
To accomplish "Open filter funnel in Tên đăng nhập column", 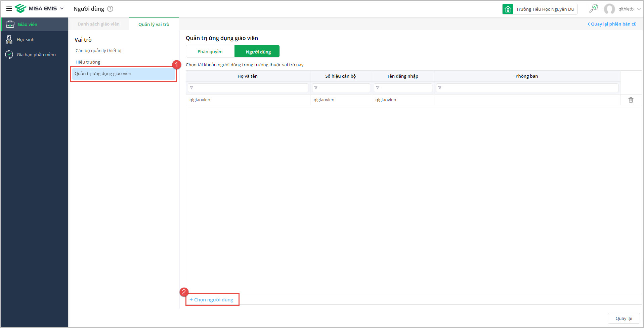I will pyautogui.click(x=378, y=88).
